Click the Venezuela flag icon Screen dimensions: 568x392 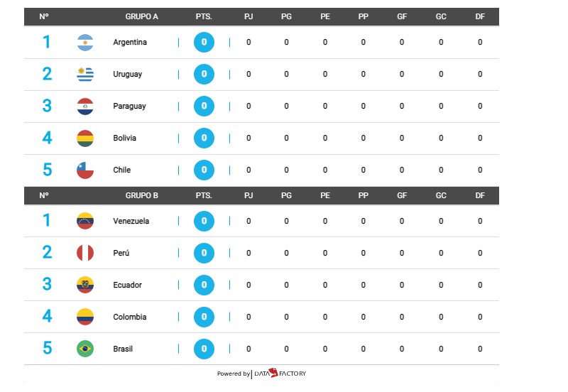tap(85, 221)
